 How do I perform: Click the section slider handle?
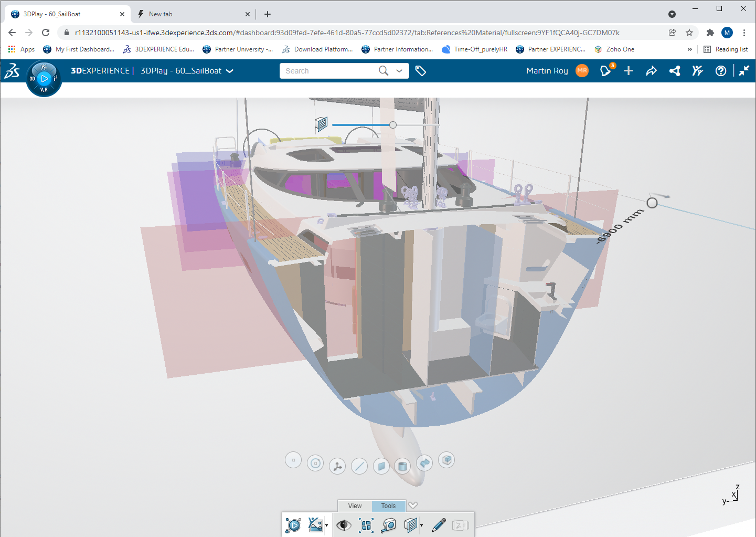coord(393,124)
